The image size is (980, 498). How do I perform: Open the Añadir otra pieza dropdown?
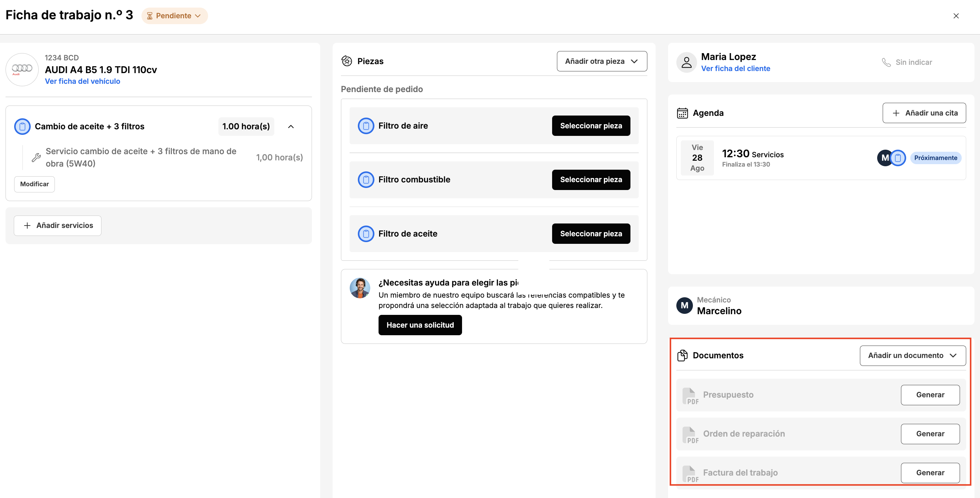tap(601, 61)
